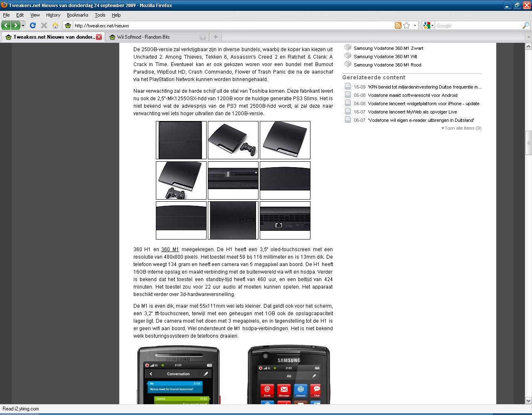The height and width of the screenshot is (415, 532).
Task: Click the Samsung phone app icons image
Action: 289,374
